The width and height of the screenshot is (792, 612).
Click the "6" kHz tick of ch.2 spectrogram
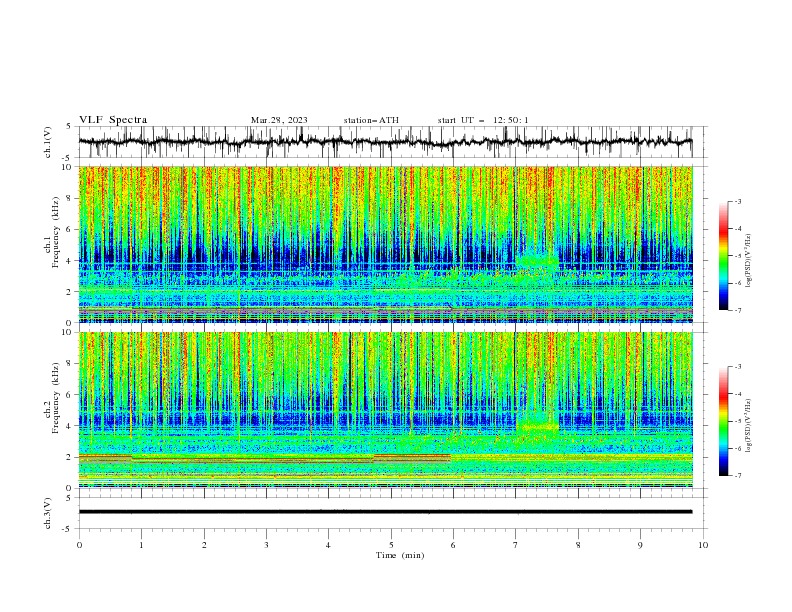point(70,395)
